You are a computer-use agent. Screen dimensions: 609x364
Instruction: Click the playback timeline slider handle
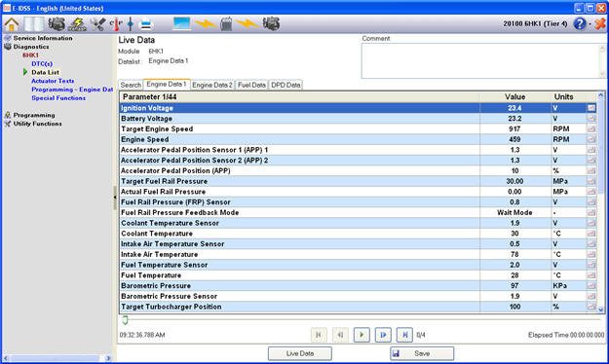pos(125,320)
